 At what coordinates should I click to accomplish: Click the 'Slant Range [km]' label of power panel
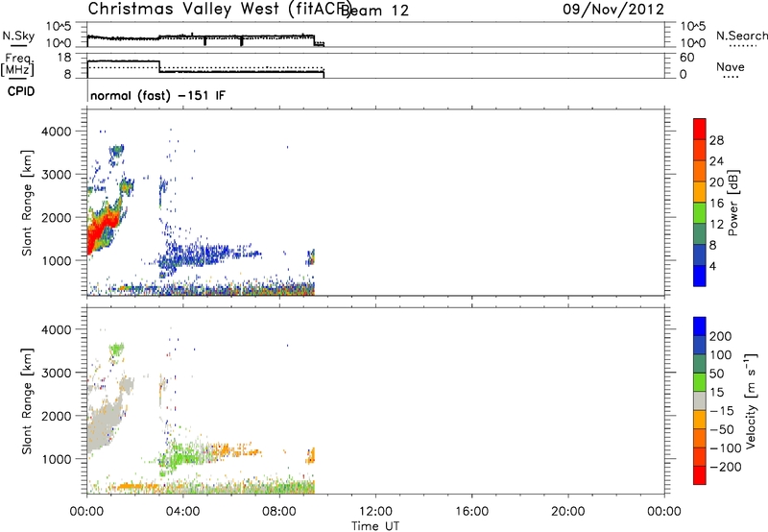(x=27, y=203)
